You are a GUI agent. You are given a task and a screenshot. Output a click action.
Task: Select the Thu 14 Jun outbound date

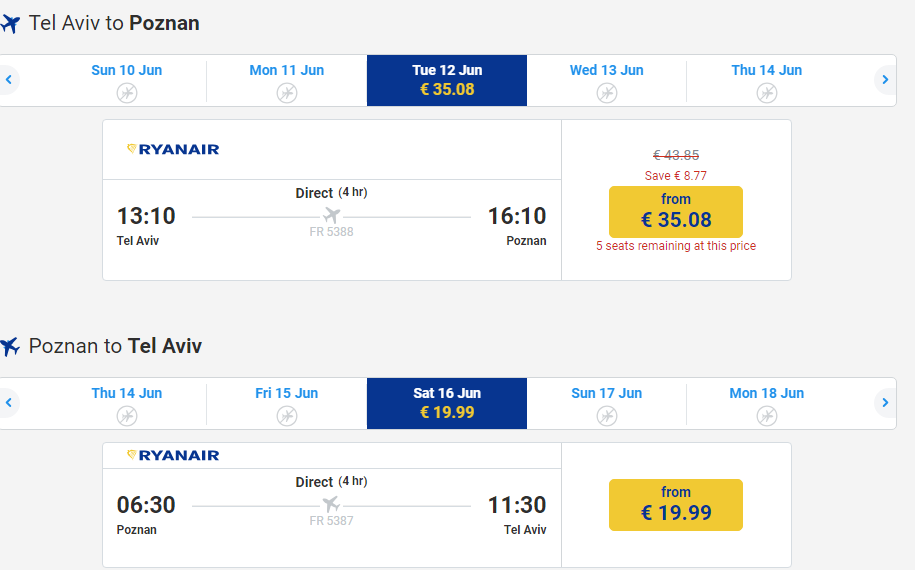[x=767, y=81]
